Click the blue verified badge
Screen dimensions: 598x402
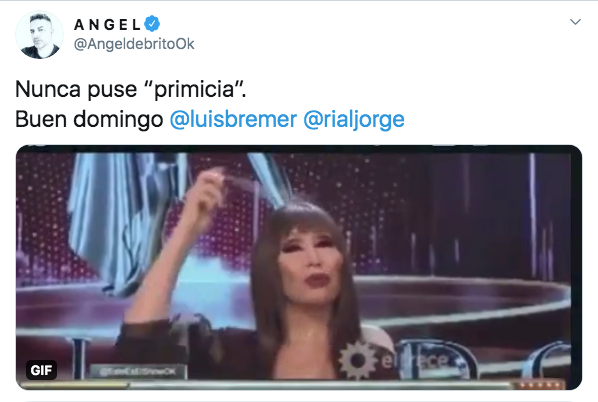[x=152, y=24]
